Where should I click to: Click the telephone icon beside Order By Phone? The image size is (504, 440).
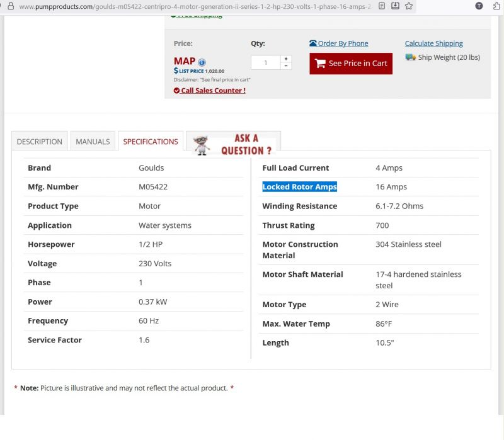pos(313,43)
